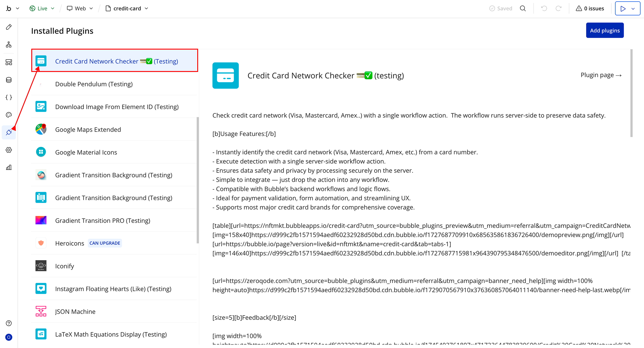Click the search magnifier icon

tap(523, 8)
